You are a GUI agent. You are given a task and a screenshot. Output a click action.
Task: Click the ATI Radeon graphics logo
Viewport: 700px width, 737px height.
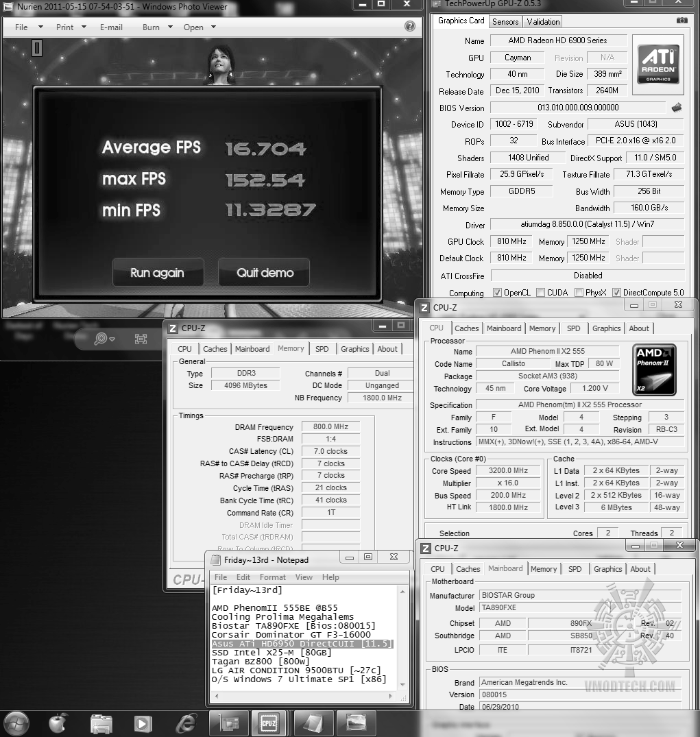(657, 64)
